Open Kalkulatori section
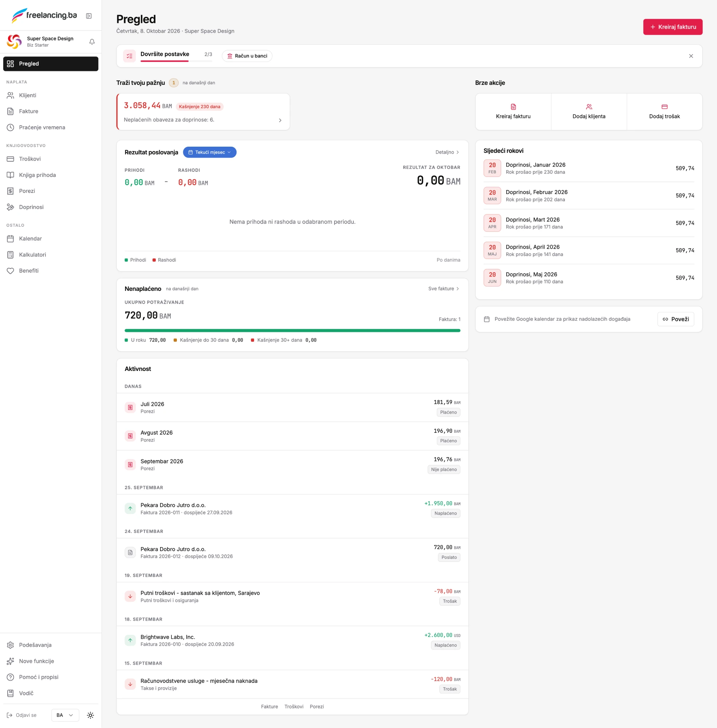Screen dimensions: 717x728 tap(51, 254)
